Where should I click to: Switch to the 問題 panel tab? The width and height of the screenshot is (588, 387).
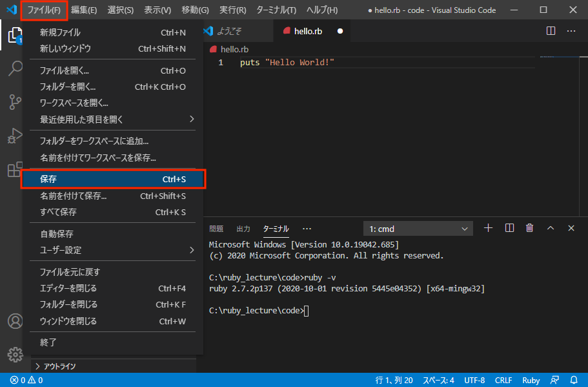216,229
